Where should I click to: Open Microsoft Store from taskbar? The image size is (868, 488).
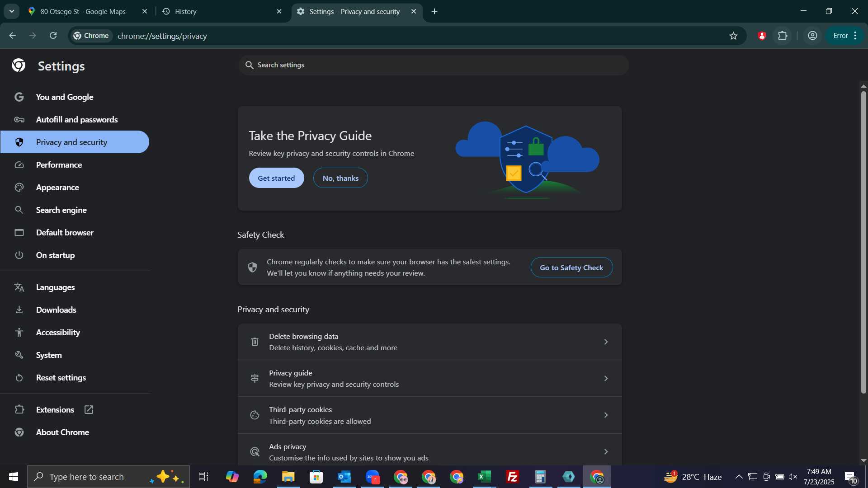tap(316, 477)
